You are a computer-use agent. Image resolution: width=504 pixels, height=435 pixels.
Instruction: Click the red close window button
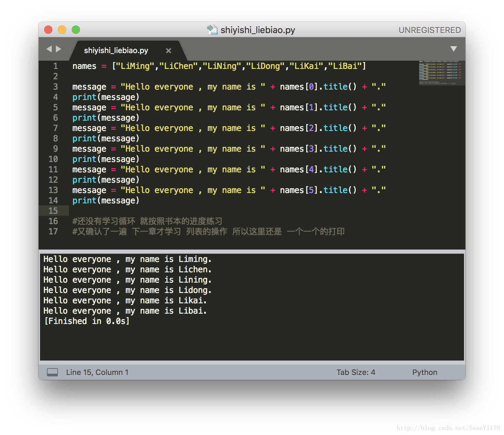(x=48, y=30)
